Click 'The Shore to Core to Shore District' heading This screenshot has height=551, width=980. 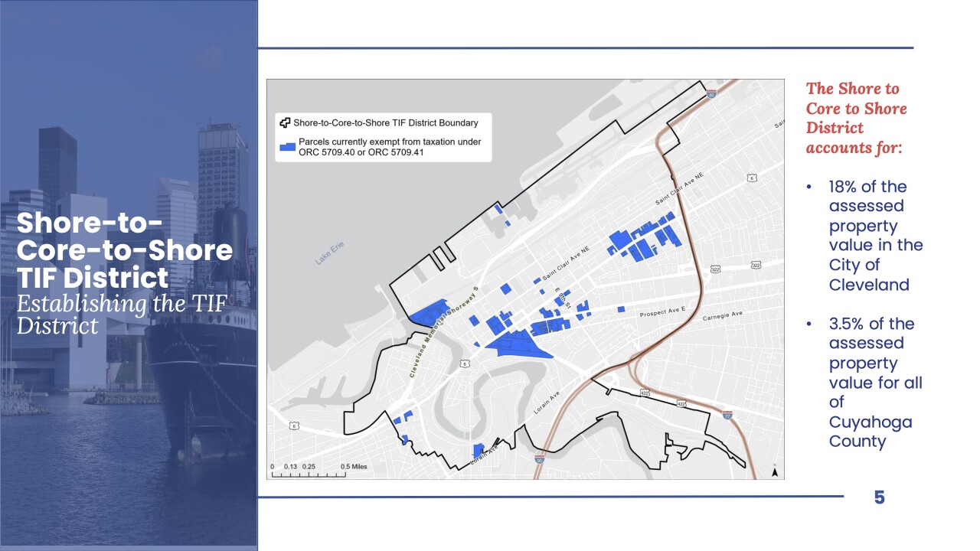856,118
